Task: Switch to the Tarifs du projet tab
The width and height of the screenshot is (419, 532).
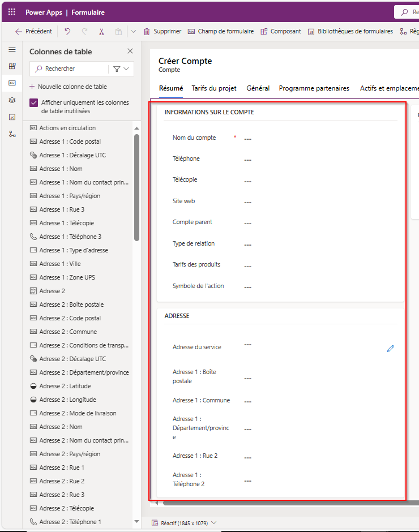Action: coord(214,88)
